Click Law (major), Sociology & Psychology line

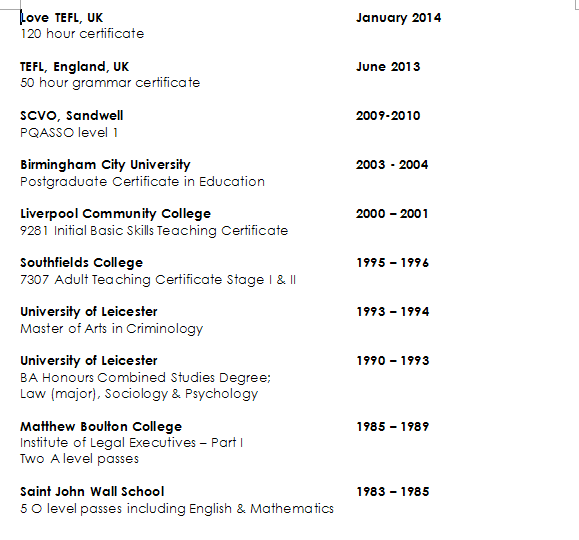(139, 394)
